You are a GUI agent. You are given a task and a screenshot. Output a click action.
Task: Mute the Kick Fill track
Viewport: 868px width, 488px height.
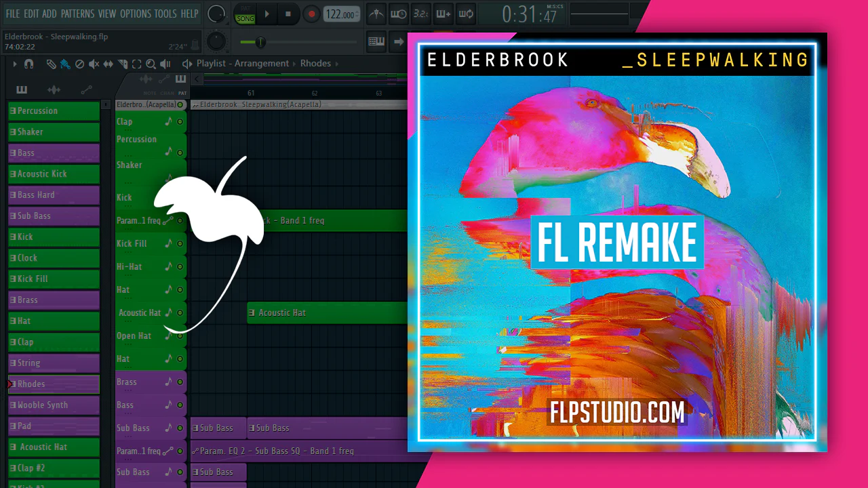click(x=180, y=244)
